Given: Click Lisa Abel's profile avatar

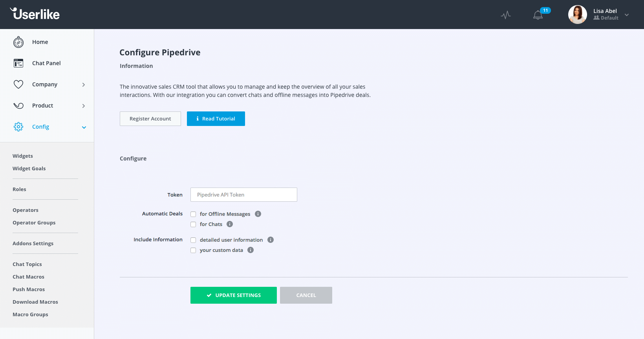Looking at the screenshot, I should point(577,15).
